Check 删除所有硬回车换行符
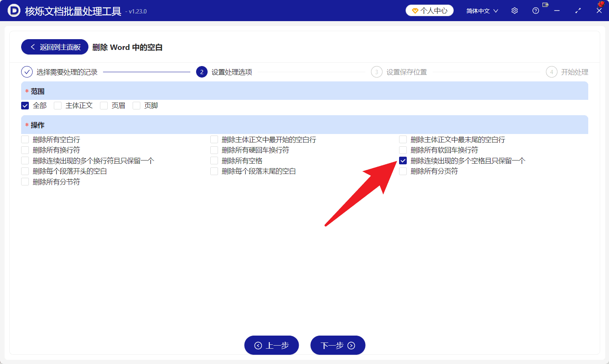This screenshot has width=609, height=364. click(214, 150)
